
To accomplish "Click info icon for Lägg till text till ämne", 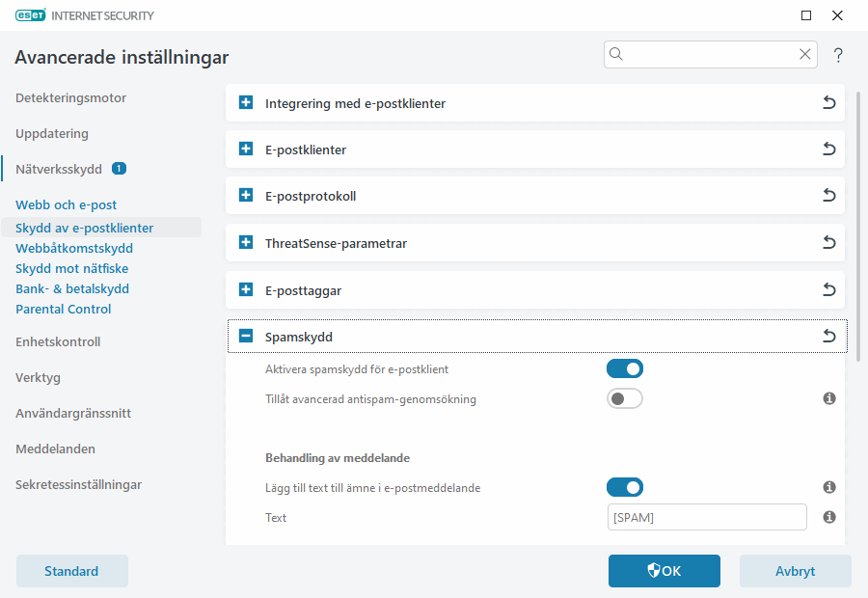I will coord(828,487).
